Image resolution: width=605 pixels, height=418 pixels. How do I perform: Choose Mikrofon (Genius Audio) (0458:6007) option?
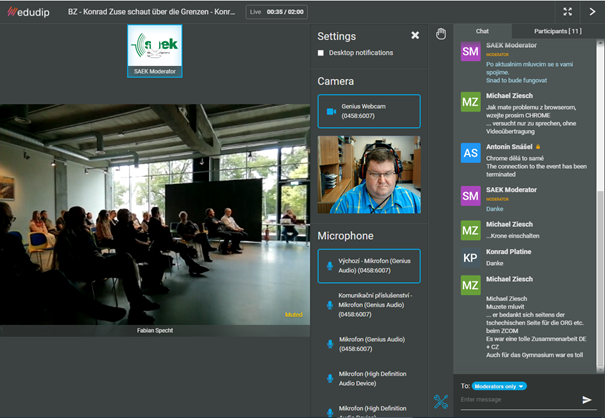coord(369,344)
